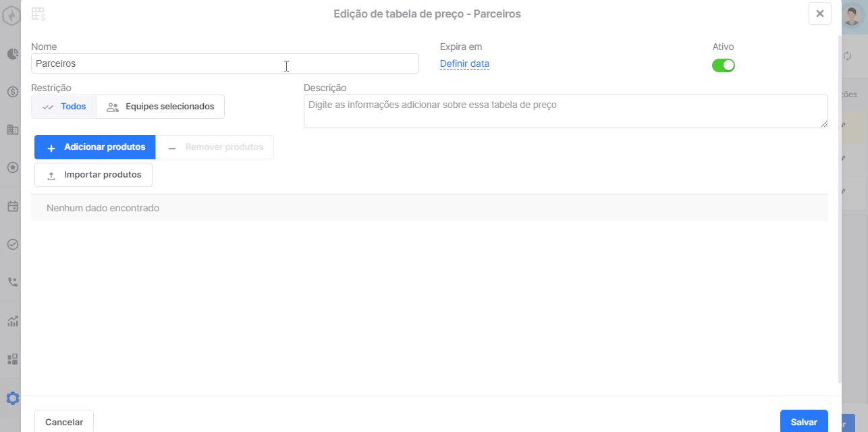This screenshot has width=868, height=432.
Task: Save the price table with Salvar
Action: tap(804, 422)
